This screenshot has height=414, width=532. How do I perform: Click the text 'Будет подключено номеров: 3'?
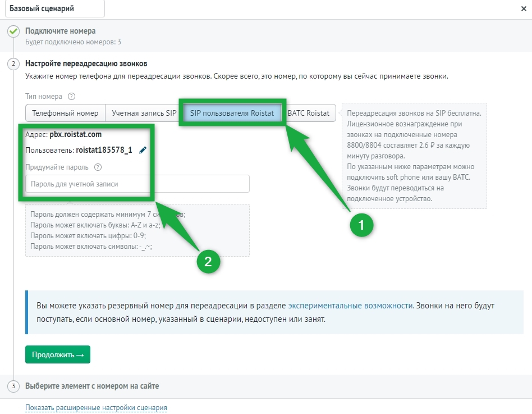(x=74, y=42)
